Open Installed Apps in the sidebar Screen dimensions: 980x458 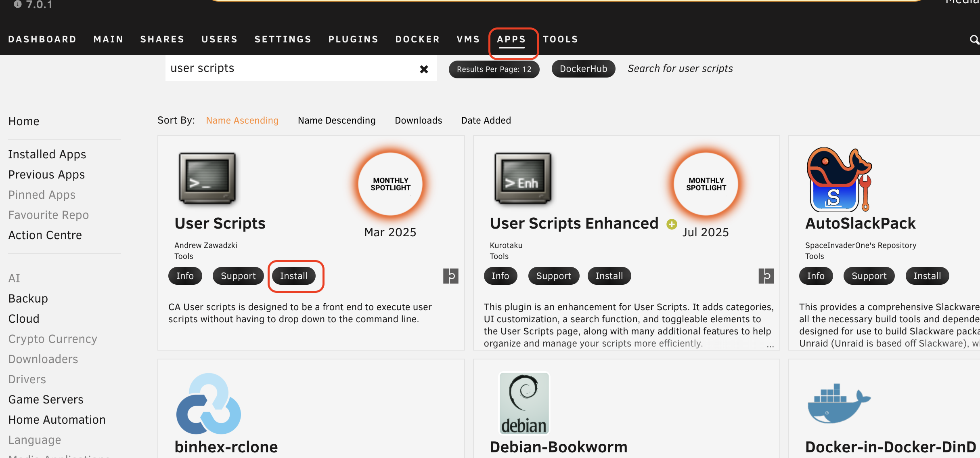[x=47, y=154]
